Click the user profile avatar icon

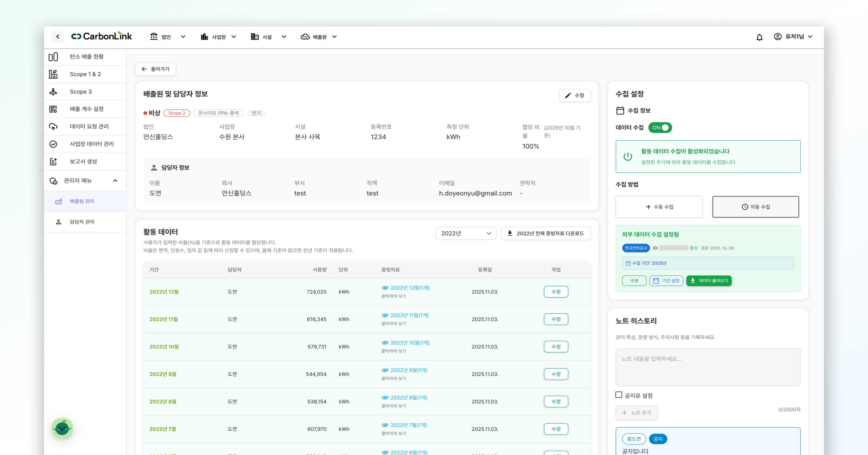coord(777,36)
